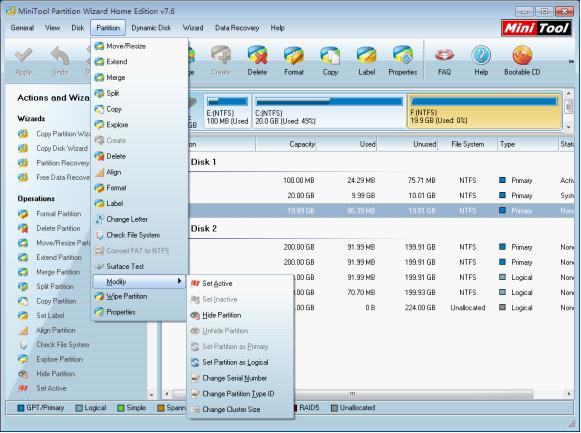The height and width of the screenshot is (433, 581).
Task: Open the Wizard menu
Action: tap(193, 28)
